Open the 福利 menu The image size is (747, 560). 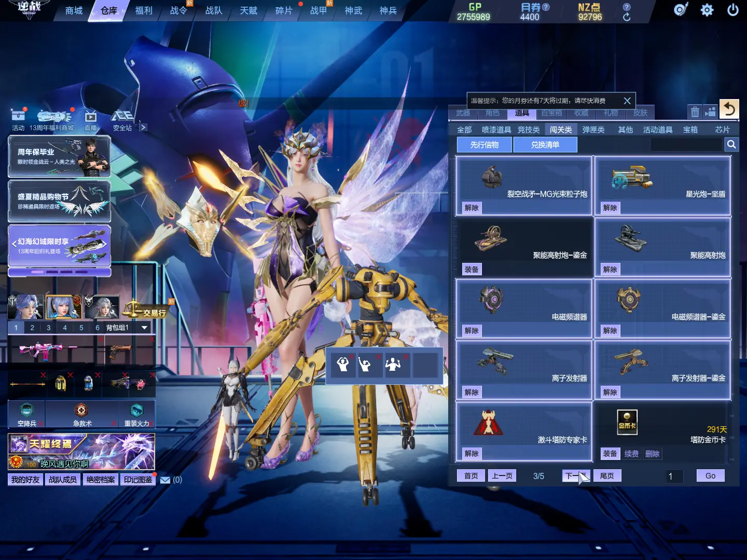pyautogui.click(x=144, y=10)
